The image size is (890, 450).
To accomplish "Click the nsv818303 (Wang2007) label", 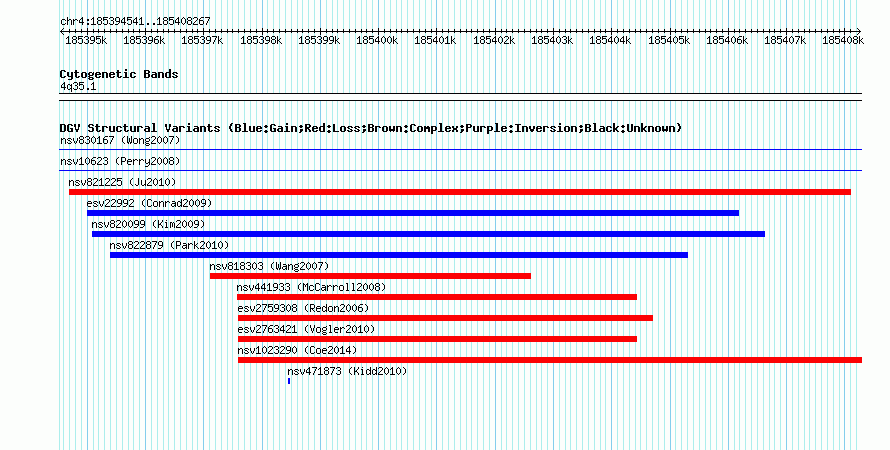I will (x=269, y=266).
